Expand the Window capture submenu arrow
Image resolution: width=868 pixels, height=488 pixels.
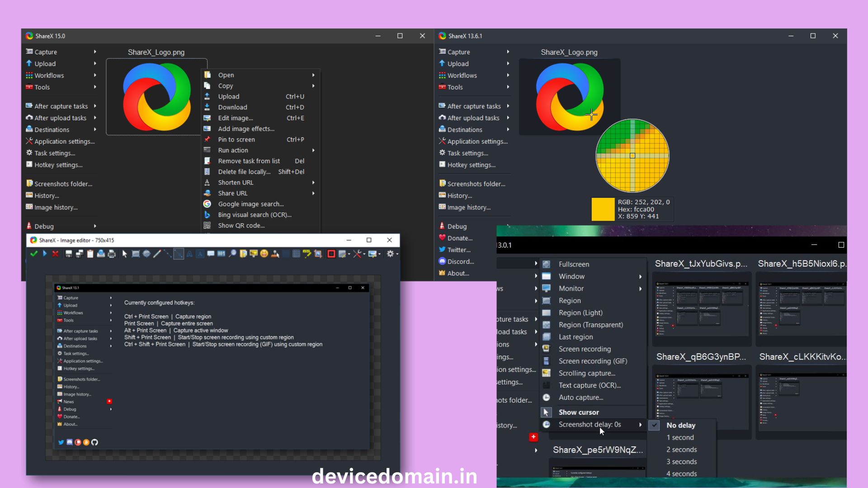click(x=640, y=277)
